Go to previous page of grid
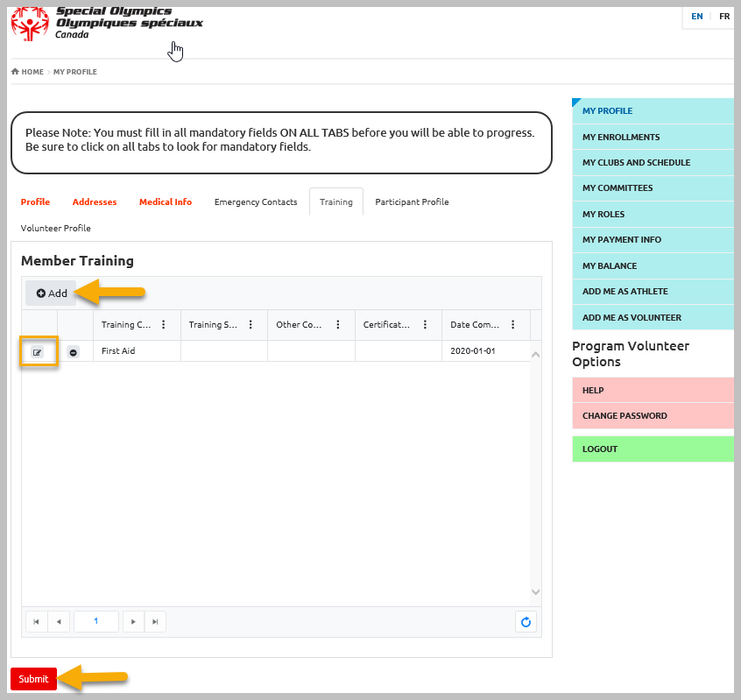This screenshot has width=741, height=700. point(59,621)
